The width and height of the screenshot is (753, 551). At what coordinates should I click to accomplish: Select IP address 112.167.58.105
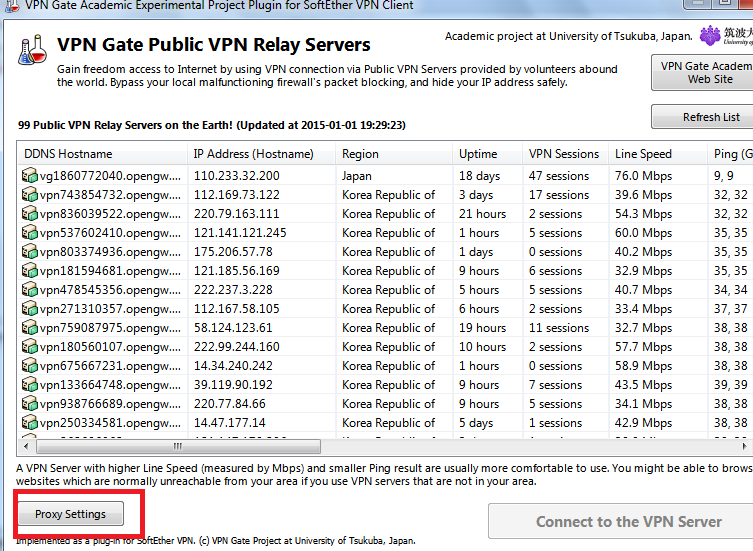(x=237, y=308)
